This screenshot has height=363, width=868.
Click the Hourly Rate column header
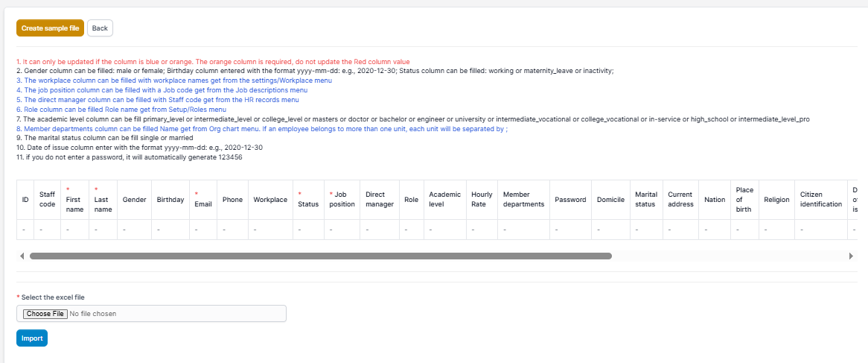coord(482,200)
